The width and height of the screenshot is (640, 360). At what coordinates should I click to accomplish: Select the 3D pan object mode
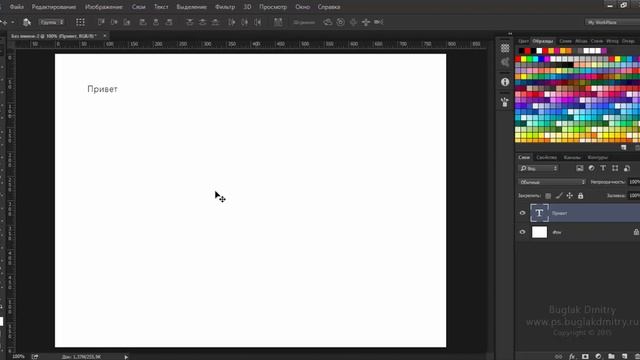[353, 22]
